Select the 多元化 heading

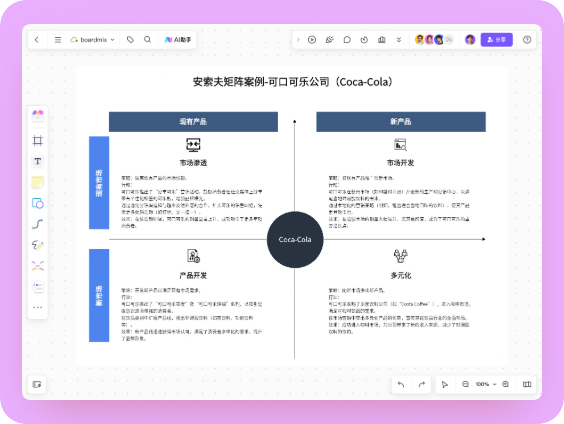click(x=401, y=275)
